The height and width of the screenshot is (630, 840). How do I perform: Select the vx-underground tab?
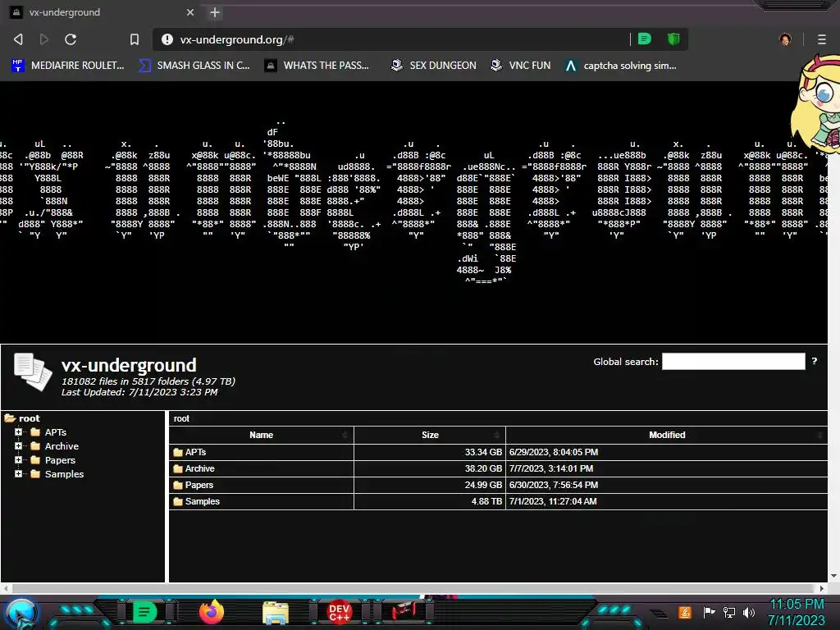[x=102, y=12]
